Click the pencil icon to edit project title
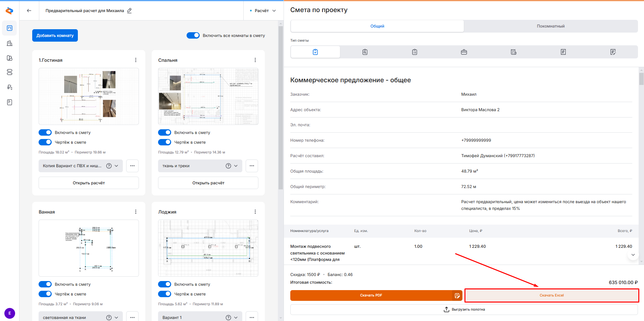The image size is (644, 321). pos(130,11)
